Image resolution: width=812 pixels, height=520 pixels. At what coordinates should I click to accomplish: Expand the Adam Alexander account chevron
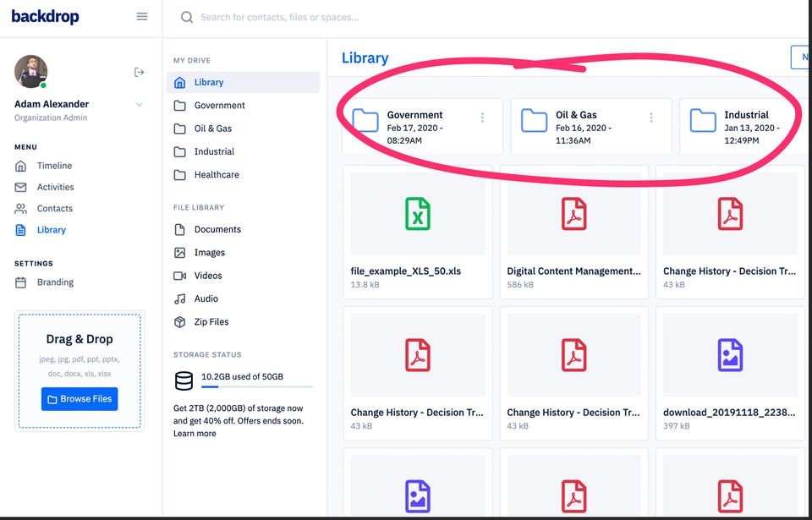coord(139,105)
